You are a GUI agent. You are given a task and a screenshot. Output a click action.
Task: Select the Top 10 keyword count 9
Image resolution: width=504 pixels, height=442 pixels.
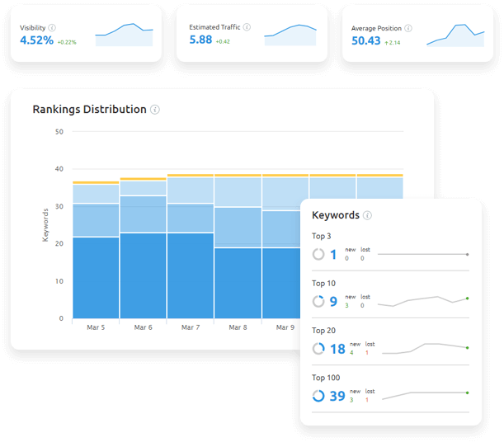click(333, 302)
